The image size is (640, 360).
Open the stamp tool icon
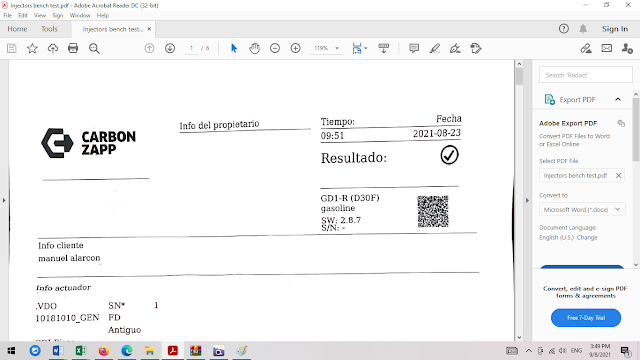[476, 49]
